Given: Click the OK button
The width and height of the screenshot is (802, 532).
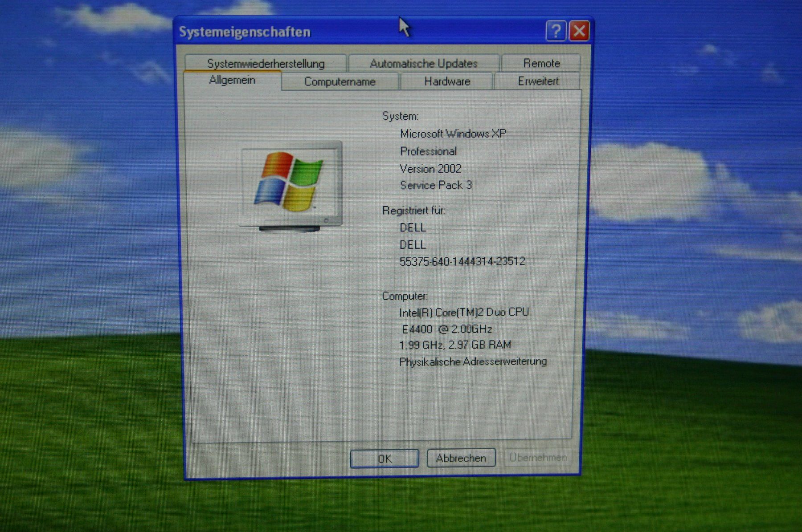Looking at the screenshot, I should coord(385,459).
